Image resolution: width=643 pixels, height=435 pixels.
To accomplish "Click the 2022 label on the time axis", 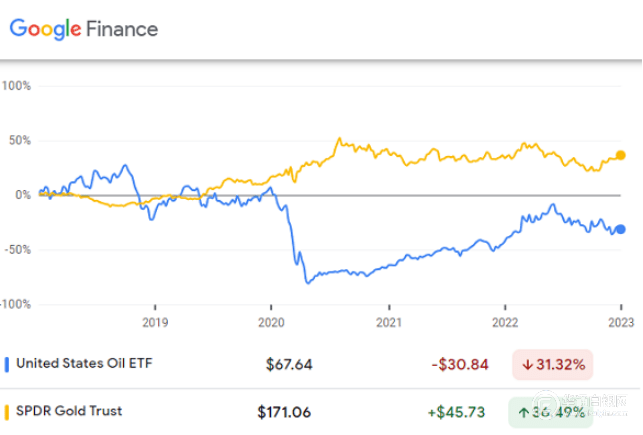I will coord(505,322).
